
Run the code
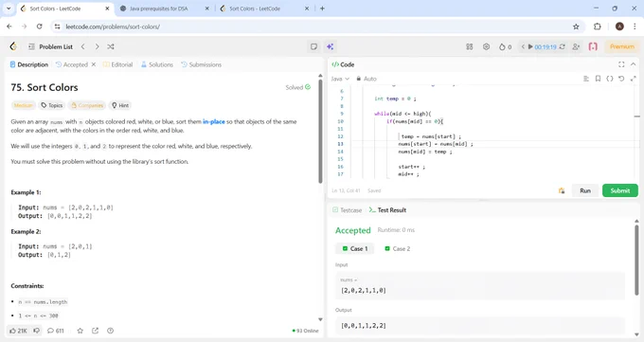click(x=585, y=190)
